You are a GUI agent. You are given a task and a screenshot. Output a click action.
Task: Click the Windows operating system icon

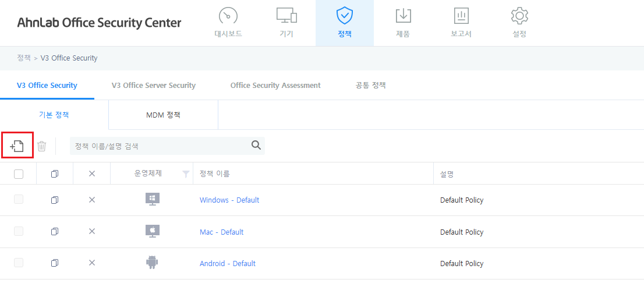click(x=153, y=200)
